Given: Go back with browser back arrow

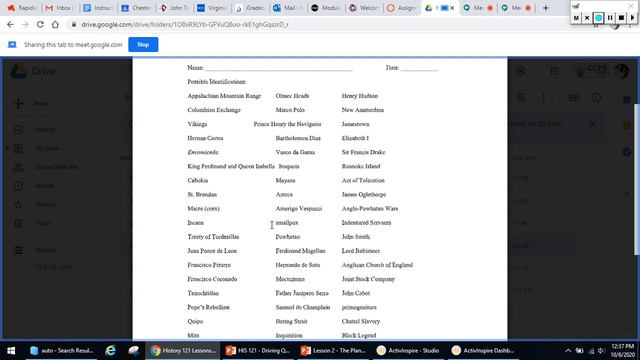Looking at the screenshot, I should (10, 24).
